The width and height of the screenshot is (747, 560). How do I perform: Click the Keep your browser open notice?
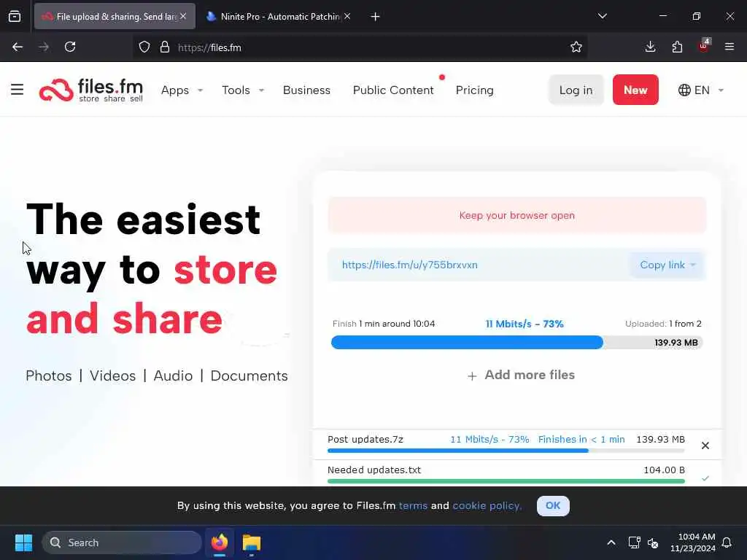[517, 215]
